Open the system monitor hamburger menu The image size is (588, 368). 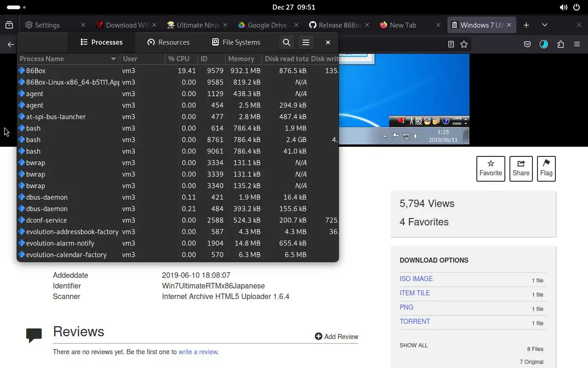point(306,42)
